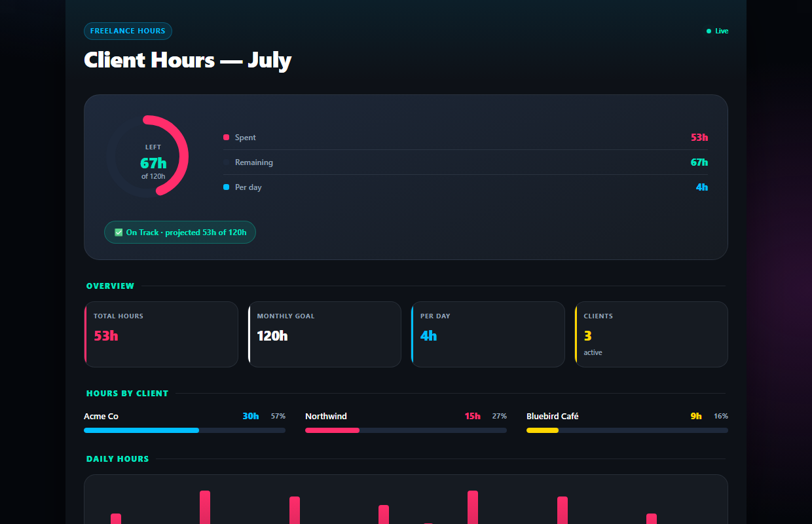Click the 53h value in Spent row
The width and height of the screenshot is (812, 524).
click(699, 138)
